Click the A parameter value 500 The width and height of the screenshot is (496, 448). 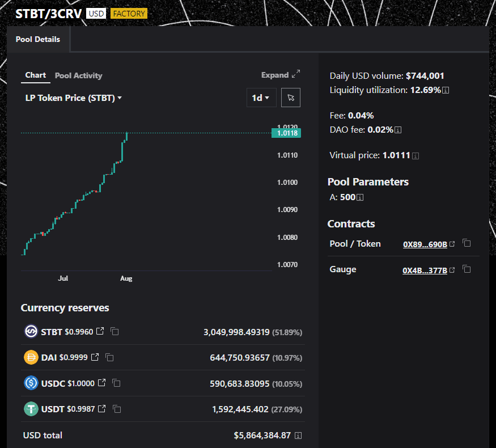coord(347,197)
